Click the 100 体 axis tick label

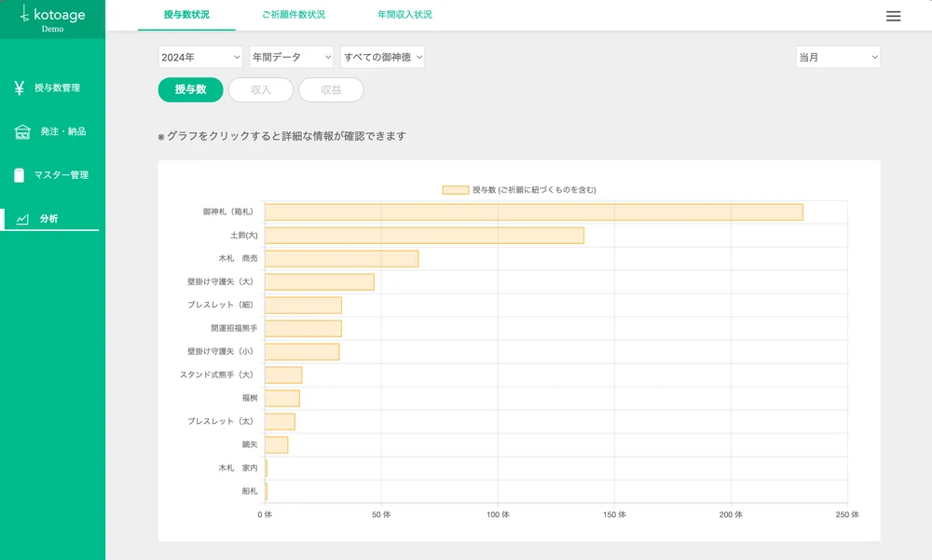coord(498,515)
